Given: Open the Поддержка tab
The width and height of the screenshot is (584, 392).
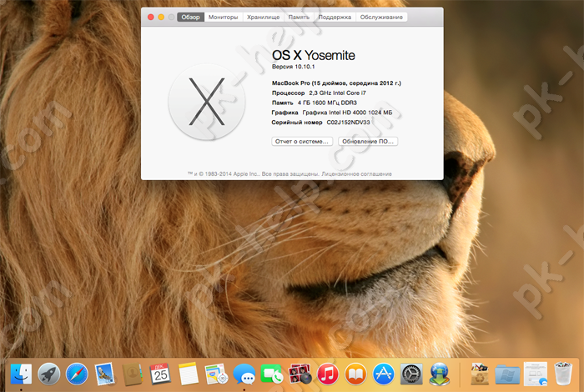Looking at the screenshot, I should pos(335,18).
